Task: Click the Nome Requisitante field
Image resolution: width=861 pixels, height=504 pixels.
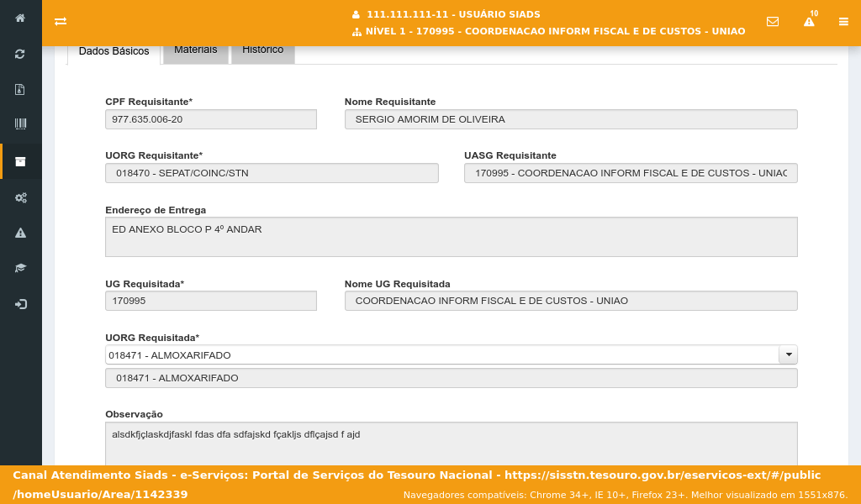Action: coord(571,119)
